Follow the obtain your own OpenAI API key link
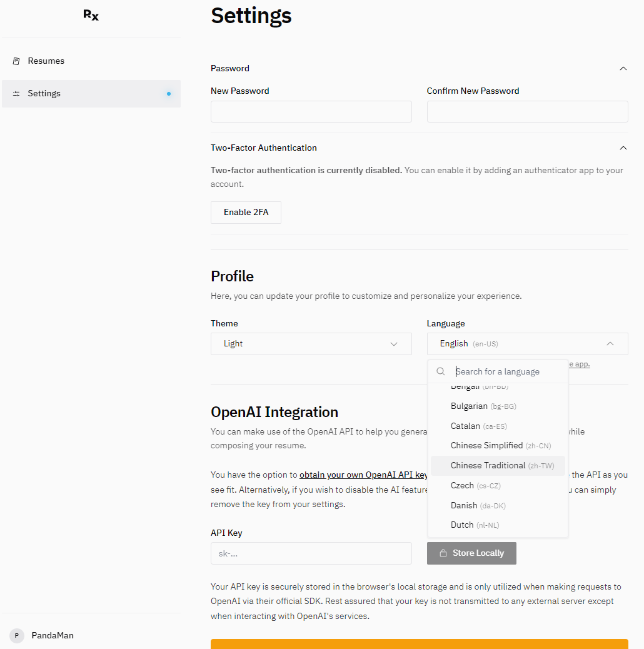Screen dimensions: 644x649 pyautogui.click(x=363, y=475)
